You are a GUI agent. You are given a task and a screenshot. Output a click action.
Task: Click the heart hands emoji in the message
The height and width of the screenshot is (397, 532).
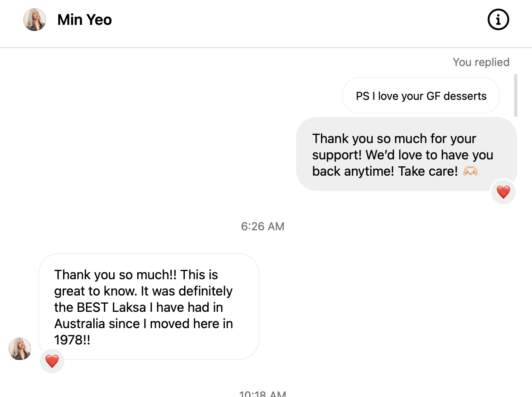[470, 171]
